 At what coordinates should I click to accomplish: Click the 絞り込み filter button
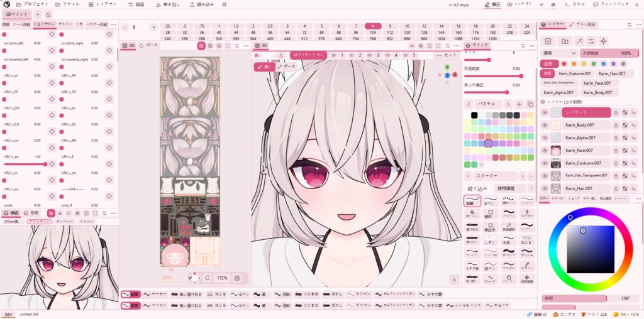pos(477,188)
